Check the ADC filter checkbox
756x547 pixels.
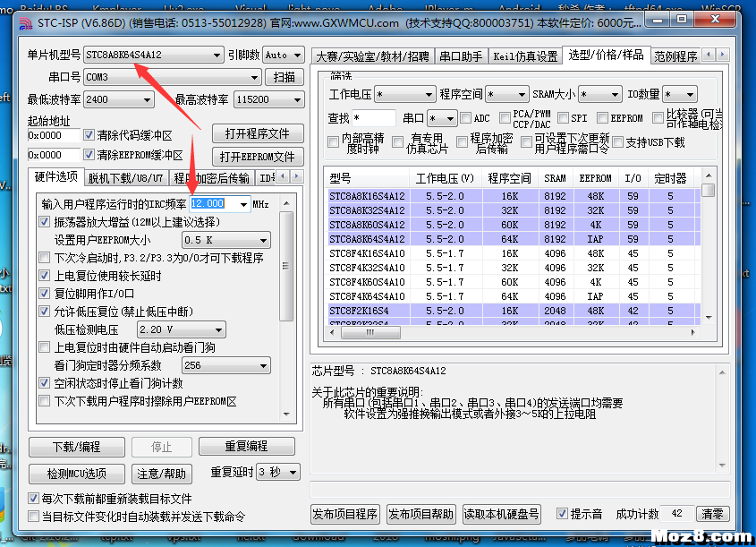466,117
